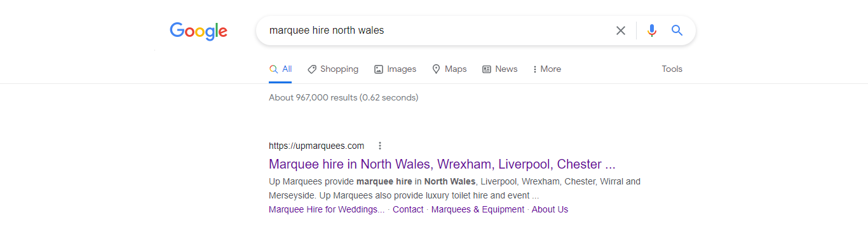Open Marquee hire in North Wales result
The height and width of the screenshot is (229, 868).
click(442, 164)
